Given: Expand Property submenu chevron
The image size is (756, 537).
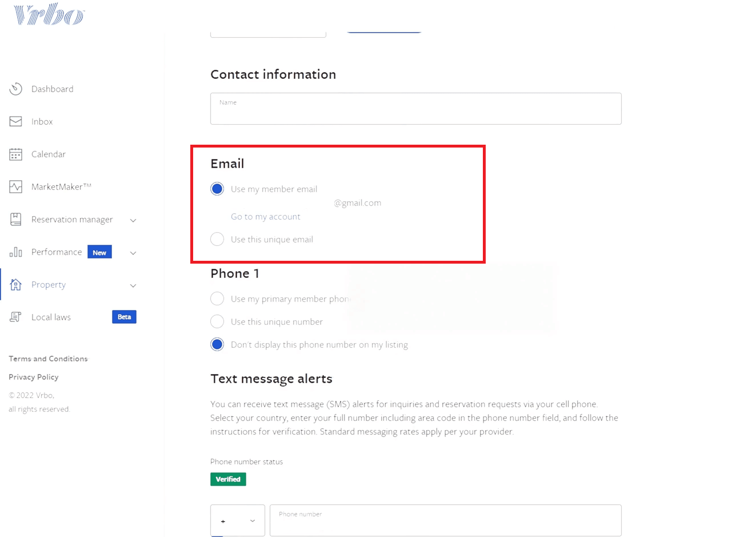Looking at the screenshot, I should tap(133, 285).
